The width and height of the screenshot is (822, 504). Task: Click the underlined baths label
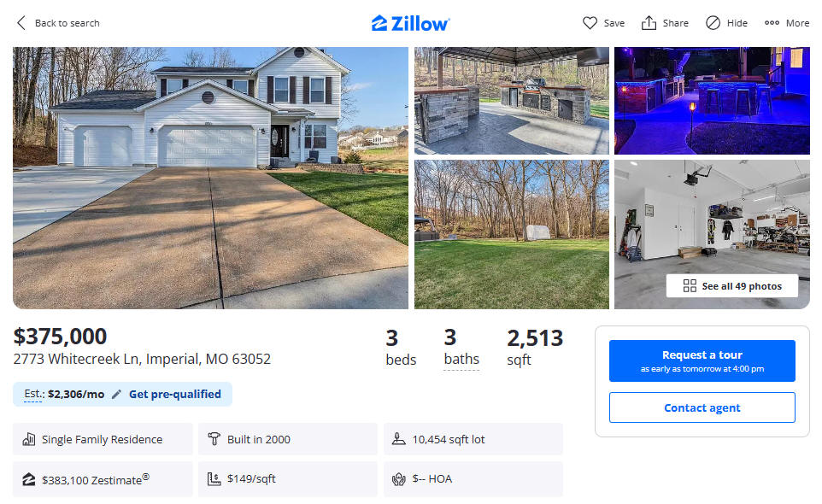(461, 360)
